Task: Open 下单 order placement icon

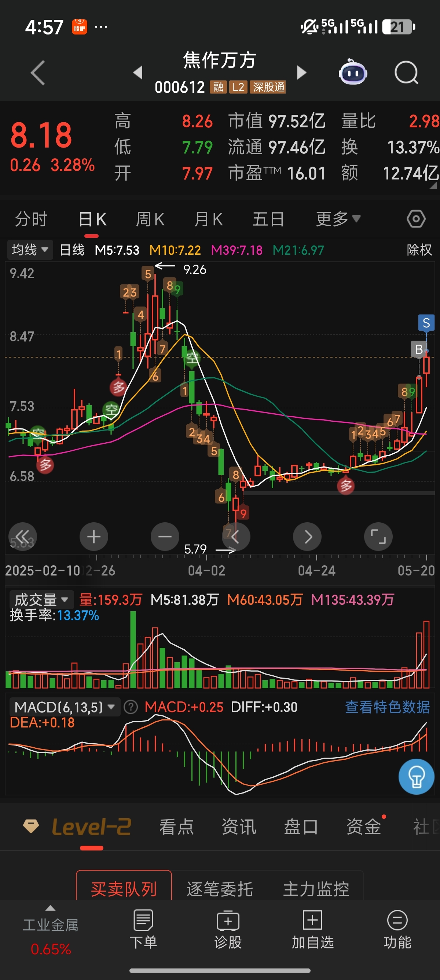Action: 143,929
